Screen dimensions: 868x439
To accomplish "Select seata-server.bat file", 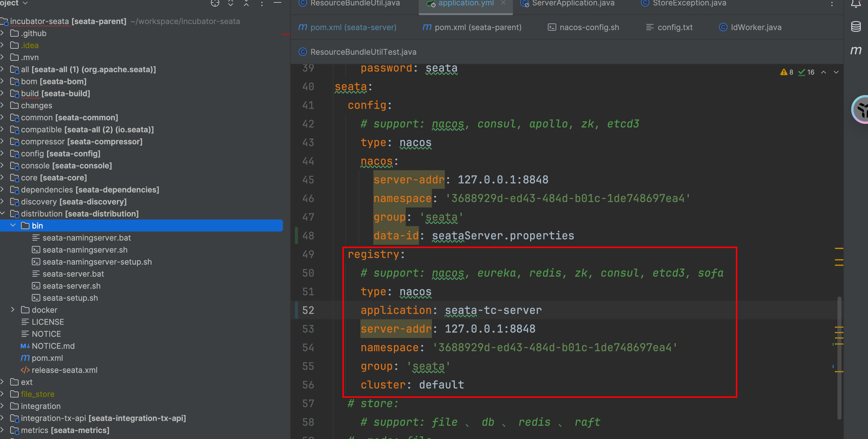I will pyautogui.click(x=73, y=274).
